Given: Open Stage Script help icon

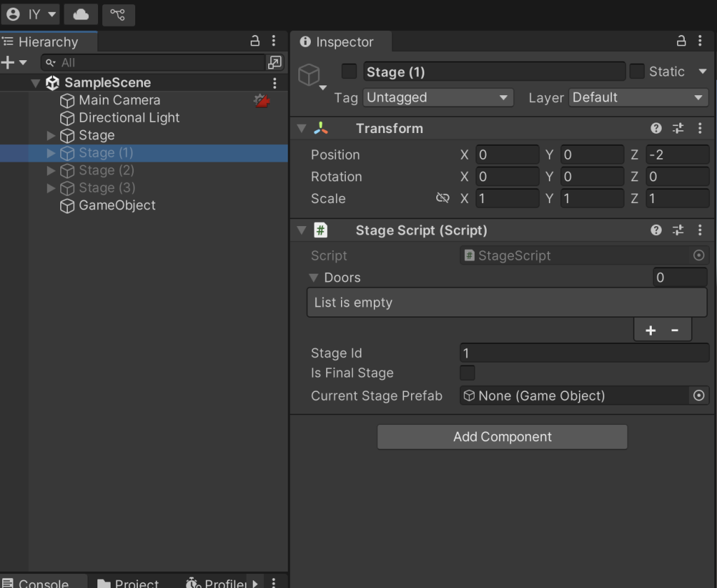Looking at the screenshot, I should click(x=655, y=230).
